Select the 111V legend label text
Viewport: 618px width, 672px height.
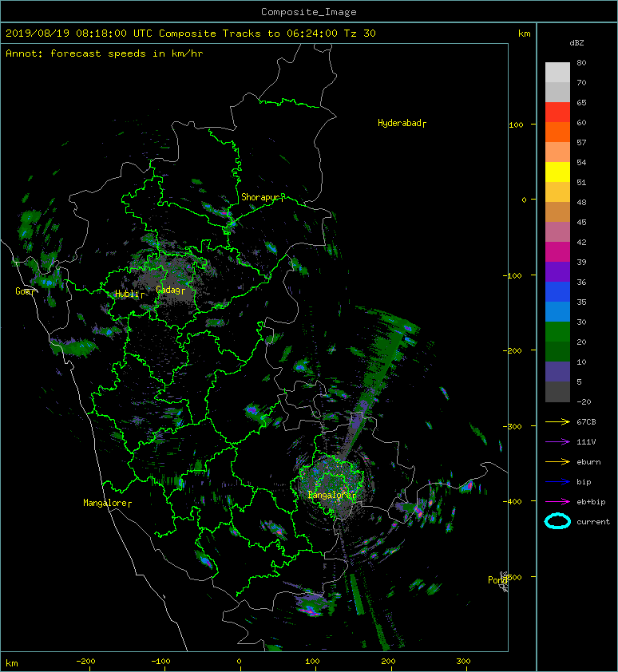[586, 442]
